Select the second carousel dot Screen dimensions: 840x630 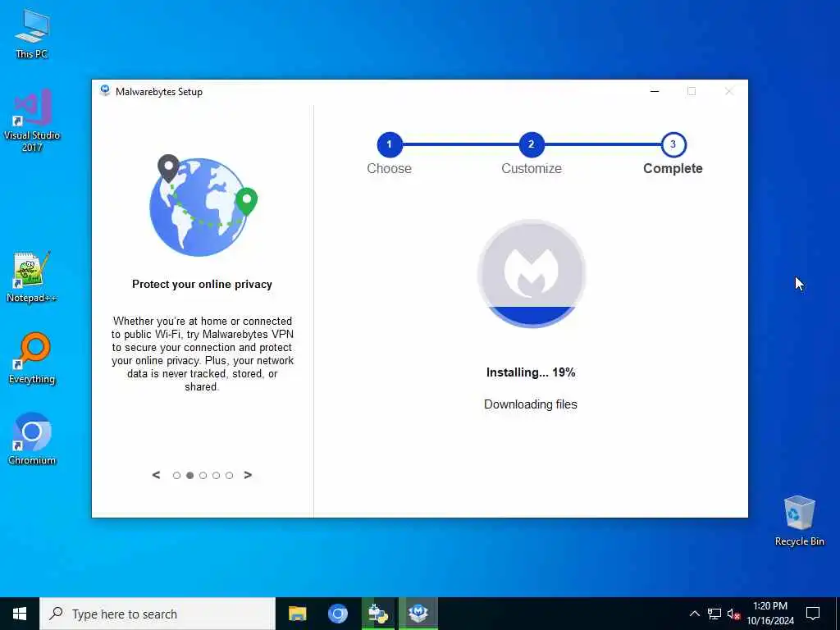189,475
